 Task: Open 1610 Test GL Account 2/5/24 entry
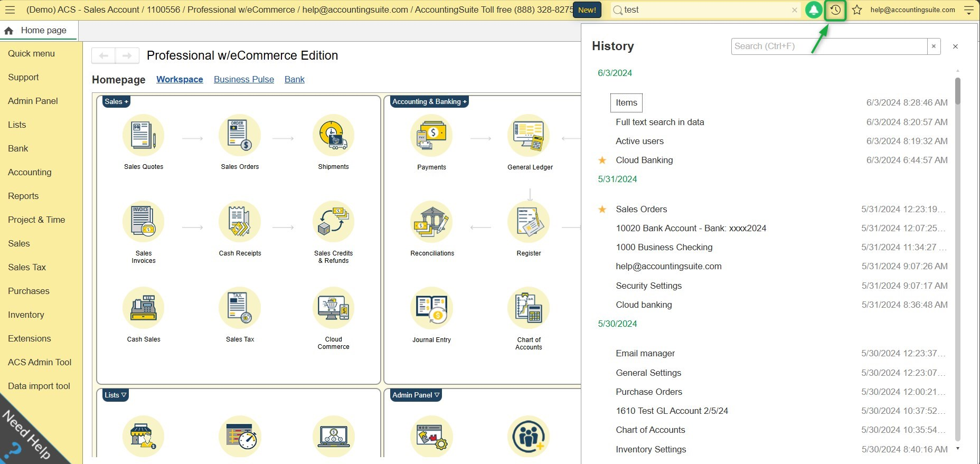(x=672, y=411)
